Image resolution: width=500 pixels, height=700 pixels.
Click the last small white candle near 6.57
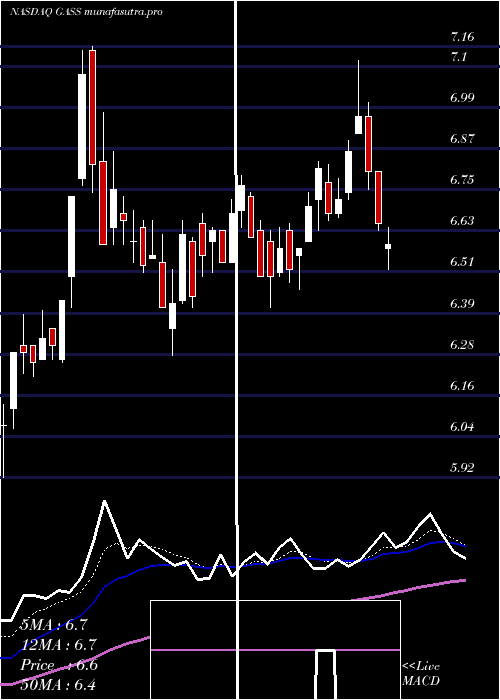click(x=388, y=246)
